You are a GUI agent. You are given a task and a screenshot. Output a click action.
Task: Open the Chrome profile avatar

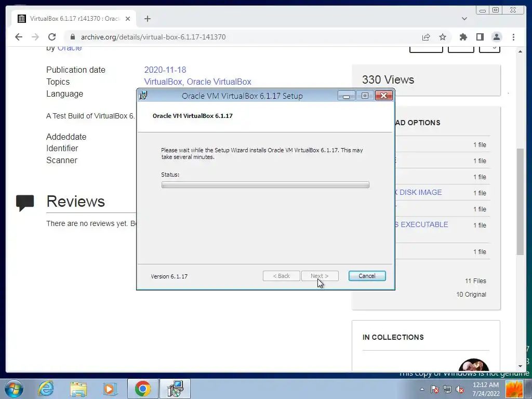(x=496, y=37)
